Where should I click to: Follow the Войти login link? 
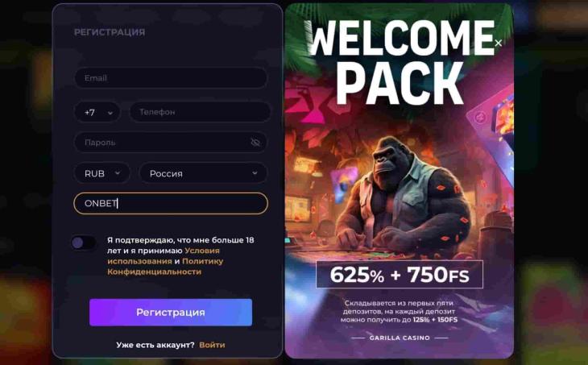tap(212, 345)
